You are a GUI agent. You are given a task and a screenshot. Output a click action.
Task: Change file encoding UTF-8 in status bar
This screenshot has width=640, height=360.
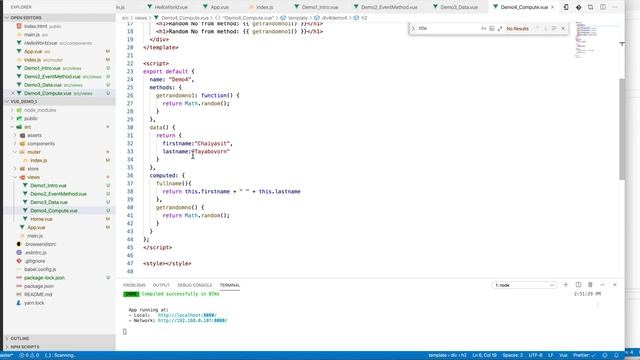[536, 356]
